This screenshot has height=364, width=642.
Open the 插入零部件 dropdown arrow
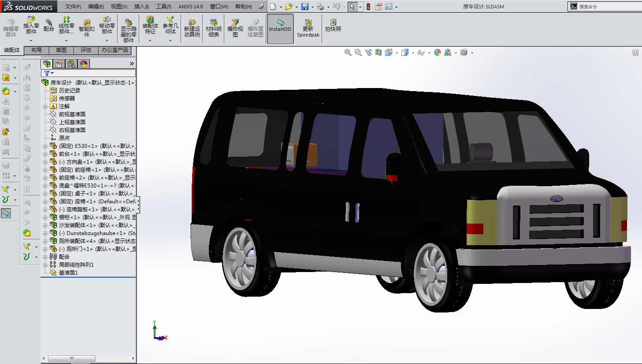31,40
